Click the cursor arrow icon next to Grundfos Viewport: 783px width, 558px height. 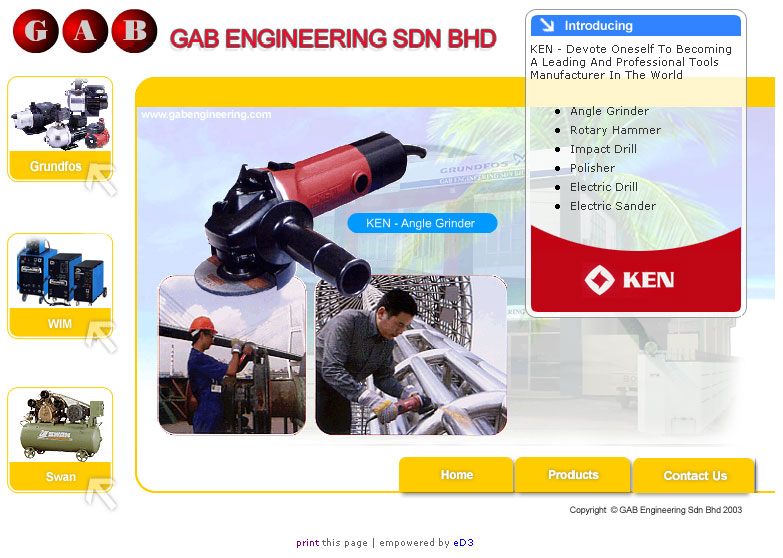pos(101,179)
